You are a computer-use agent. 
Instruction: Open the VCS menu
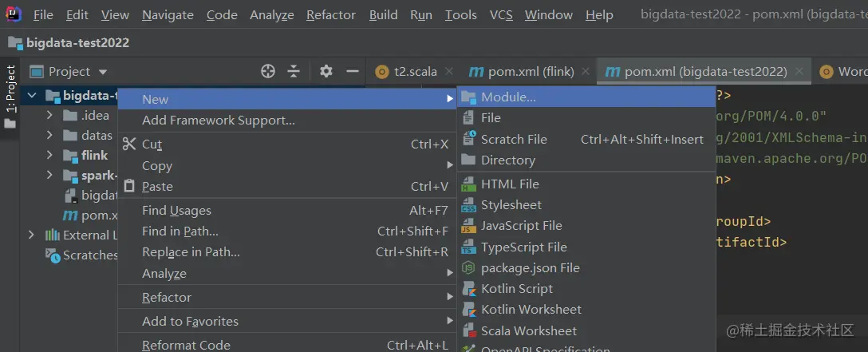501,15
